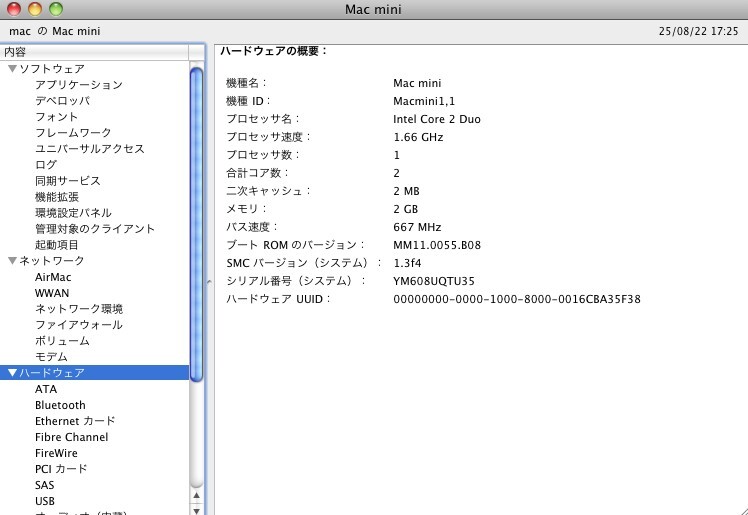748x515 pixels.
Task: Select デベロッパ in the sidebar
Action: coord(62,101)
